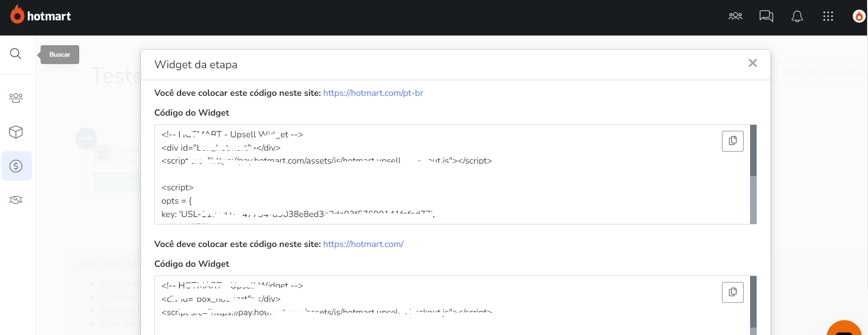
Task: Open the sales dollar icon in sidebar
Action: click(x=16, y=166)
